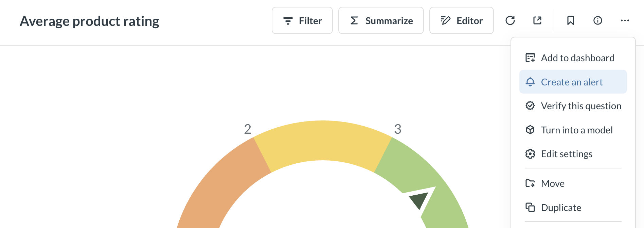Open the Summarize panel
644x228 pixels.
click(381, 21)
